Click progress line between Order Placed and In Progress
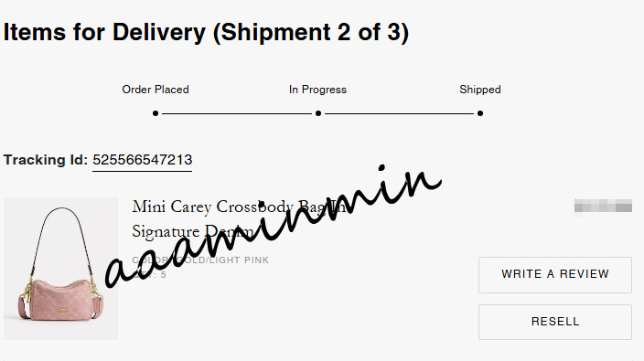Screen dimensions: 644x361 click(237, 113)
